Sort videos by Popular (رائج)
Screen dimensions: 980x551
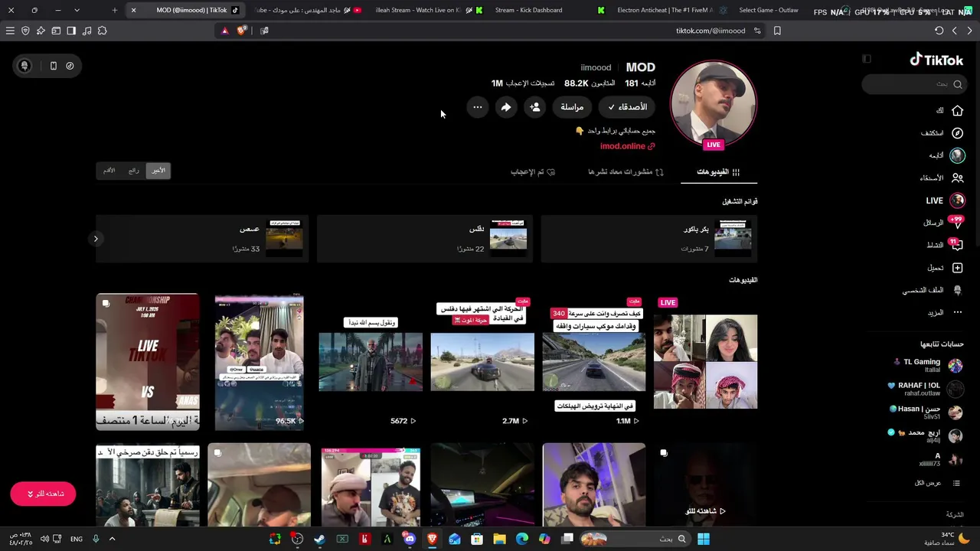(x=134, y=171)
